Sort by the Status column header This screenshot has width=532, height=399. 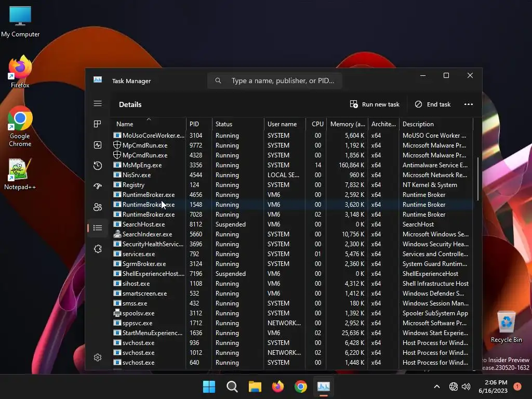pos(238,124)
